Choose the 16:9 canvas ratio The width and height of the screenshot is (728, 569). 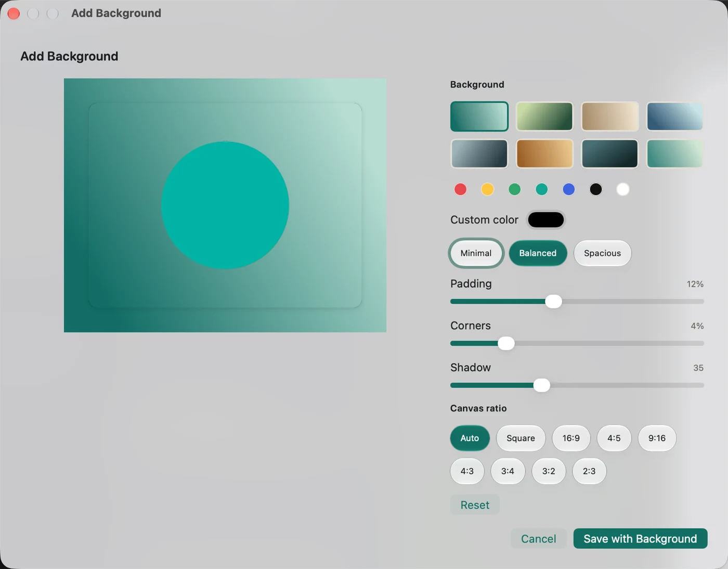click(571, 438)
